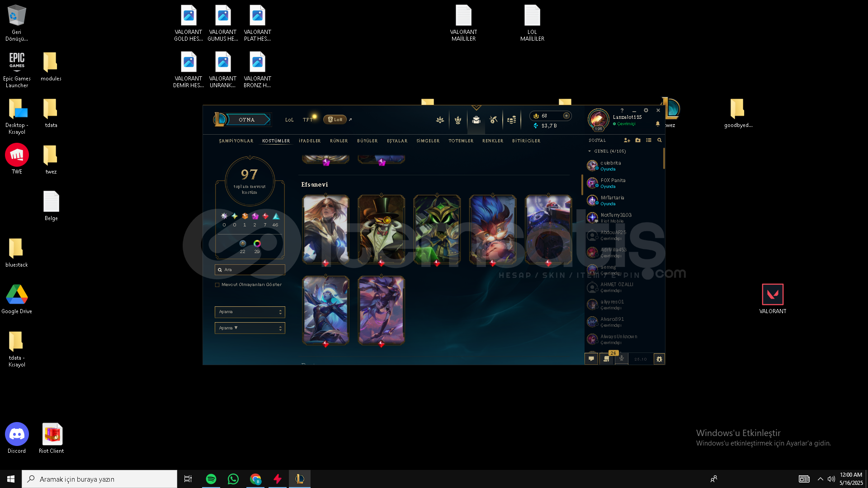Click the LoR external link arrow
This screenshot has width=868, height=488.
[x=350, y=120]
